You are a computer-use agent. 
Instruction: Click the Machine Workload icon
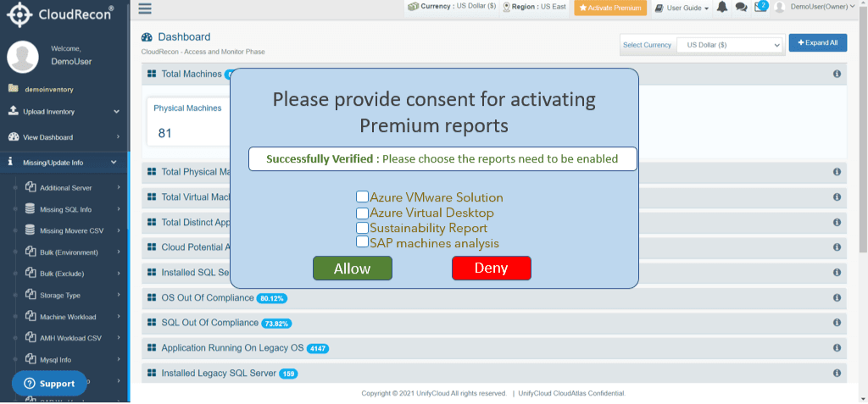coord(31,316)
